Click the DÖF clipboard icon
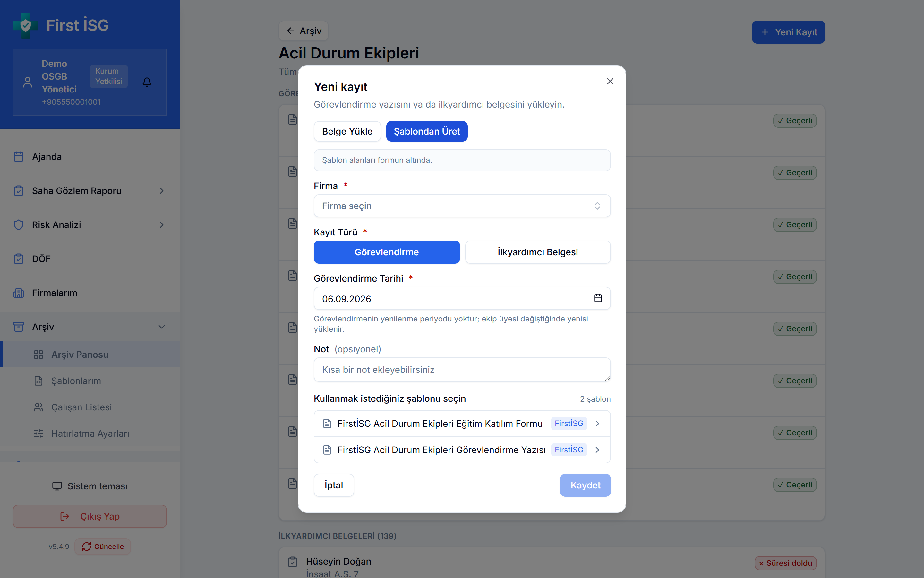The width and height of the screenshot is (924, 578). [x=19, y=259]
